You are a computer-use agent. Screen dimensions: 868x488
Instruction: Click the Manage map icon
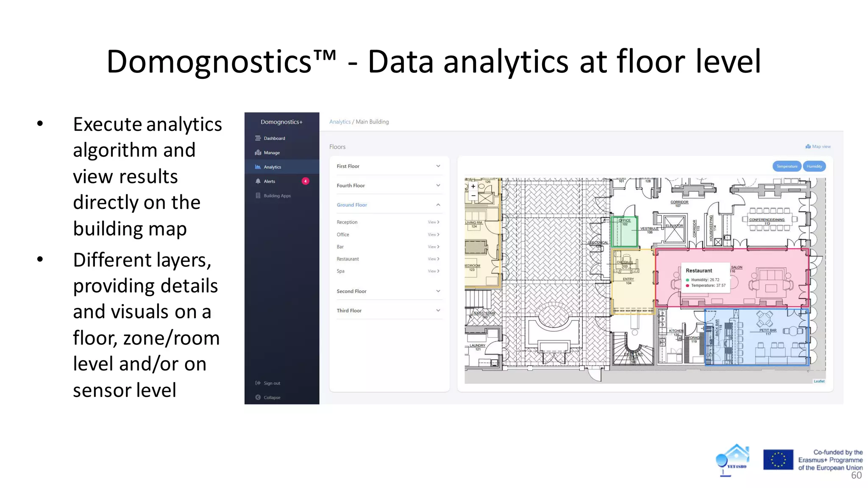258,152
